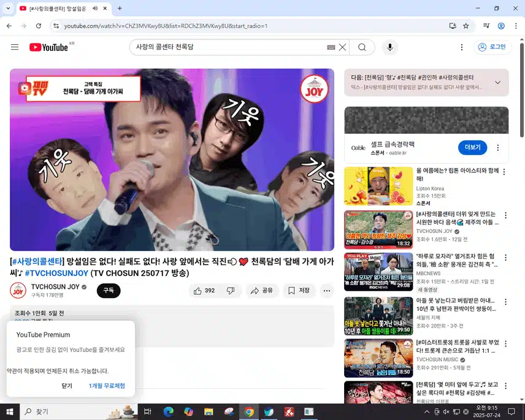Open more actions menu below video
This screenshot has height=420, width=525.
pyautogui.click(x=327, y=291)
